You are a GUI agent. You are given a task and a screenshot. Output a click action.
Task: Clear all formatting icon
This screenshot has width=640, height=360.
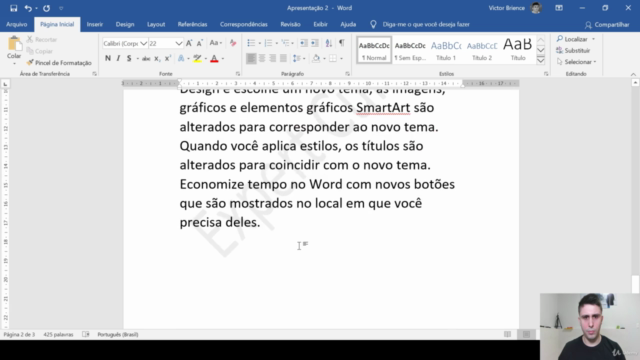tap(233, 43)
